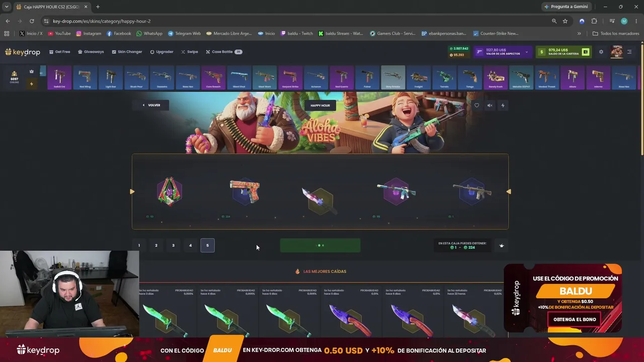
Task: Click the Red Wing skin in live feed
Action: point(85,77)
